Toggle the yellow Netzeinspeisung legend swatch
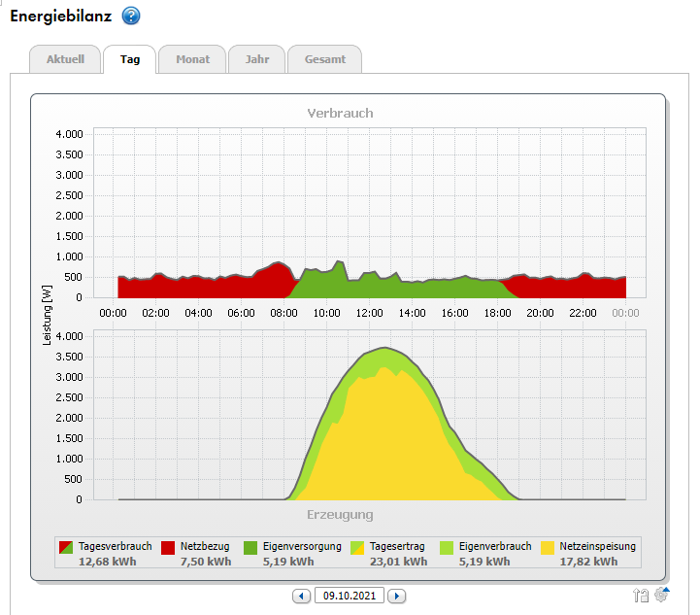 (x=549, y=547)
